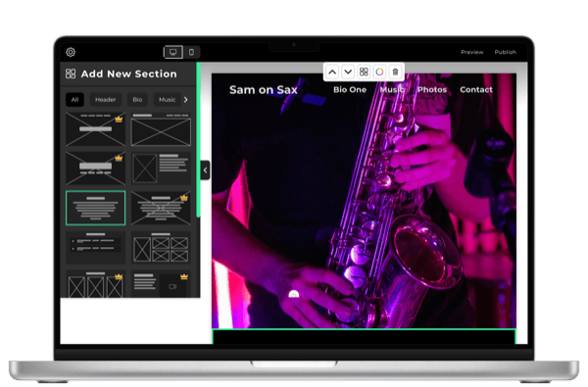The height and width of the screenshot is (387, 588).
Task: Open the Contact nav link
Action: 476,89
